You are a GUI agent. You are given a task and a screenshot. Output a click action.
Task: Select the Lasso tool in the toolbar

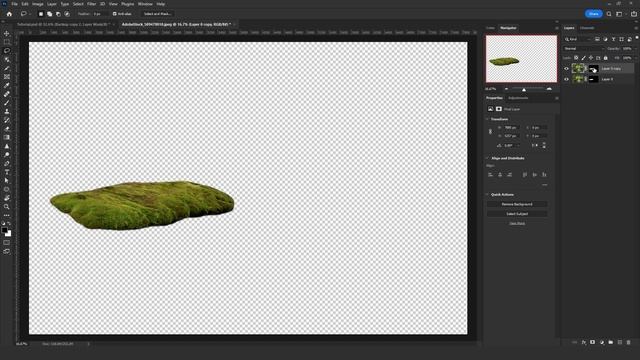click(7, 51)
